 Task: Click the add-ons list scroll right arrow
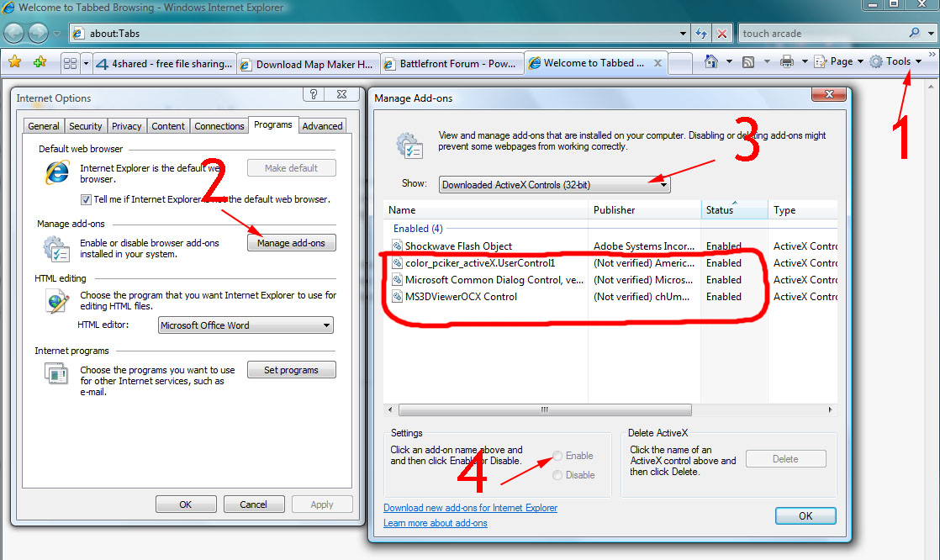(831, 410)
